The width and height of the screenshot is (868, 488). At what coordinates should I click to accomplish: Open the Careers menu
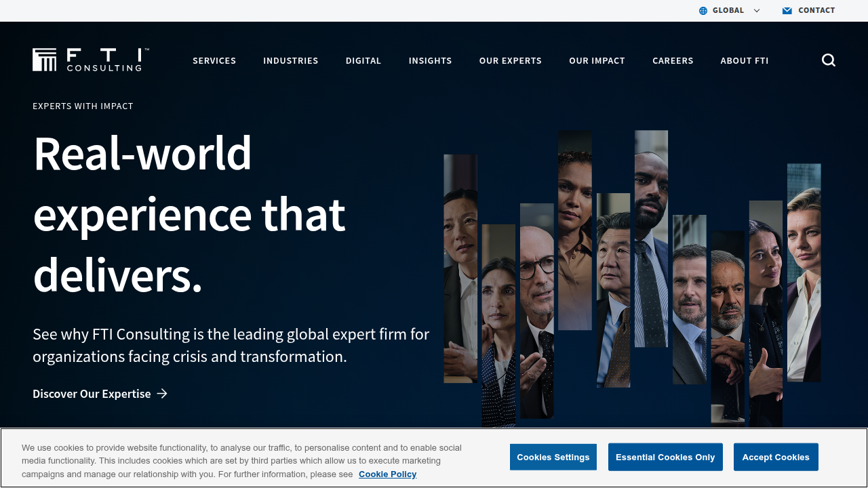(x=673, y=60)
